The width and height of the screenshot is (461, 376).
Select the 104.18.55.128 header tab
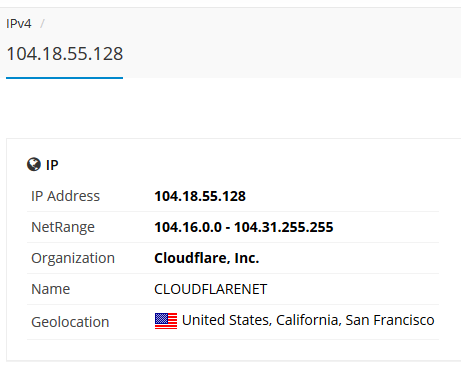tap(65, 54)
